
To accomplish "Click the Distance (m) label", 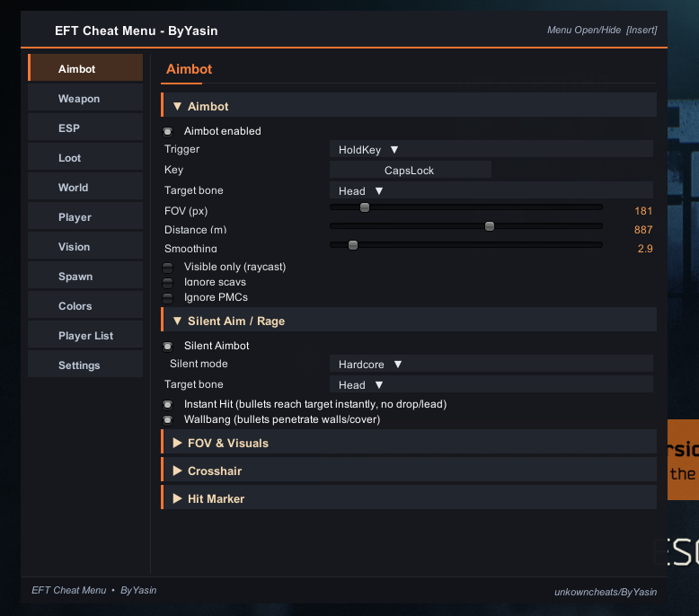I will coord(195,229).
